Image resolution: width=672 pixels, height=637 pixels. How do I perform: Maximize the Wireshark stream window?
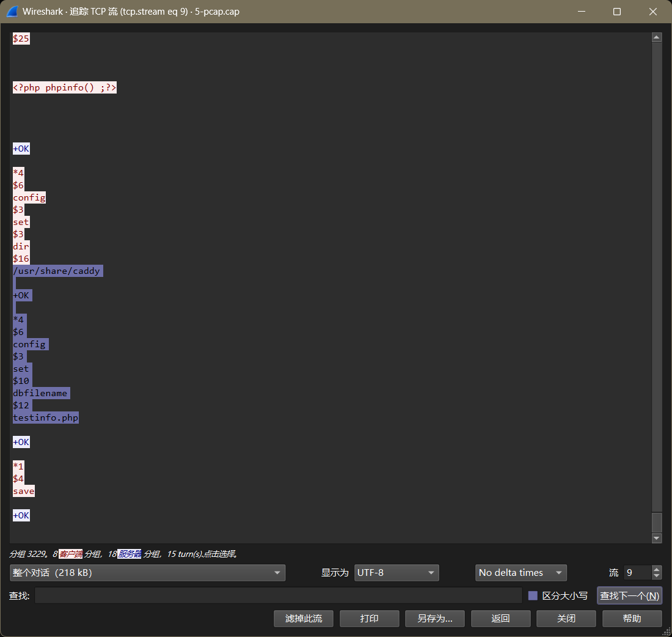[x=617, y=12]
